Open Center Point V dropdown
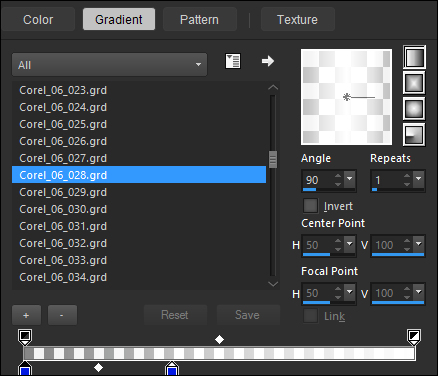The width and height of the screenshot is (438, 376). tap(419, 244)
